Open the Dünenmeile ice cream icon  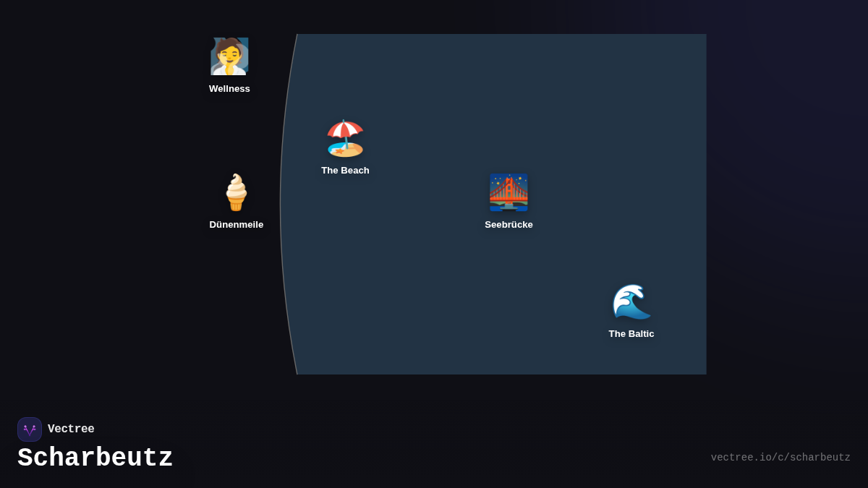point(237,192)
